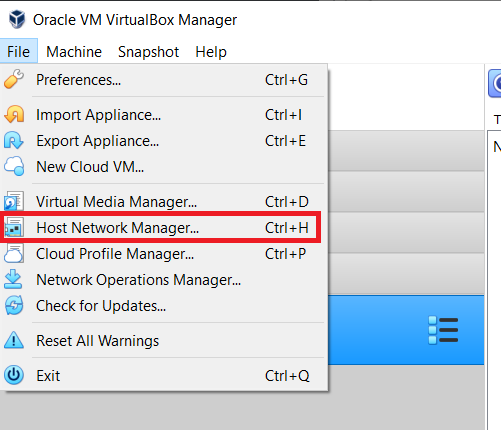Image resolution: width=501 pixels, height=430 pixels.
Task: Click the Preferences wrench icon
Action: (x=14, y=79)
